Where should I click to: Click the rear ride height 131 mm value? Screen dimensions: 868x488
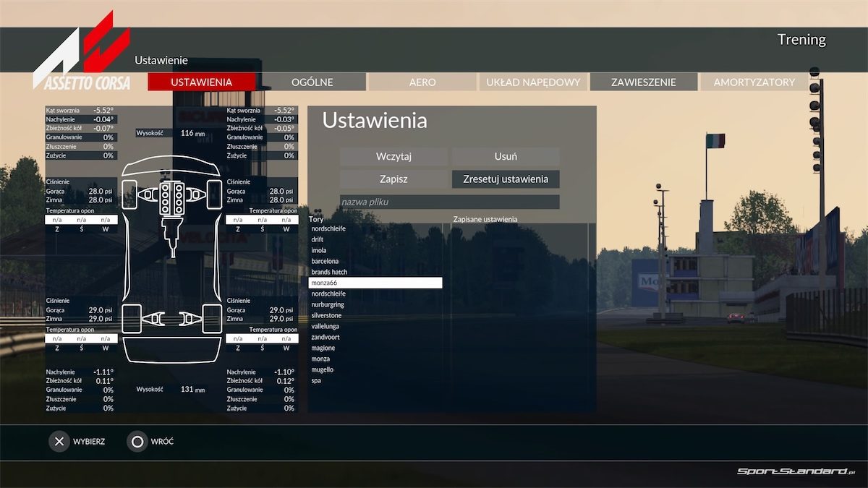tap(192, 389)
